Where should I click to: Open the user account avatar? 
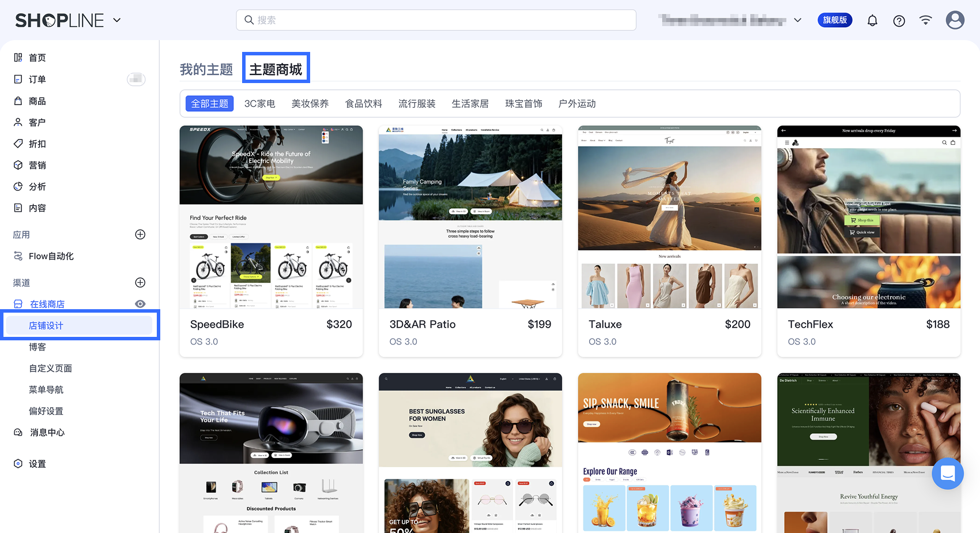955,20
